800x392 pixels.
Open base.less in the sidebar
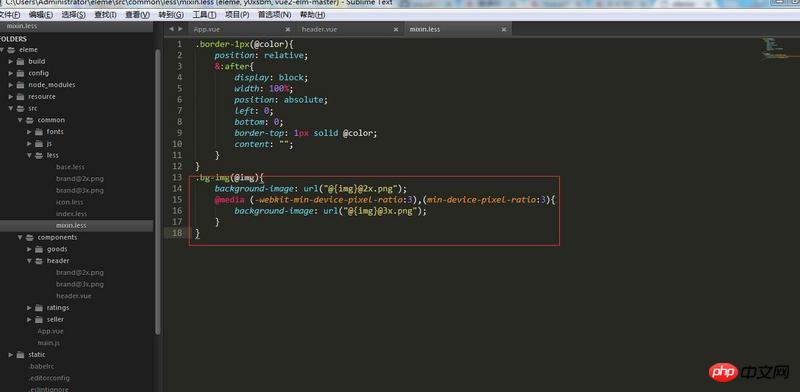coord(70,167)
